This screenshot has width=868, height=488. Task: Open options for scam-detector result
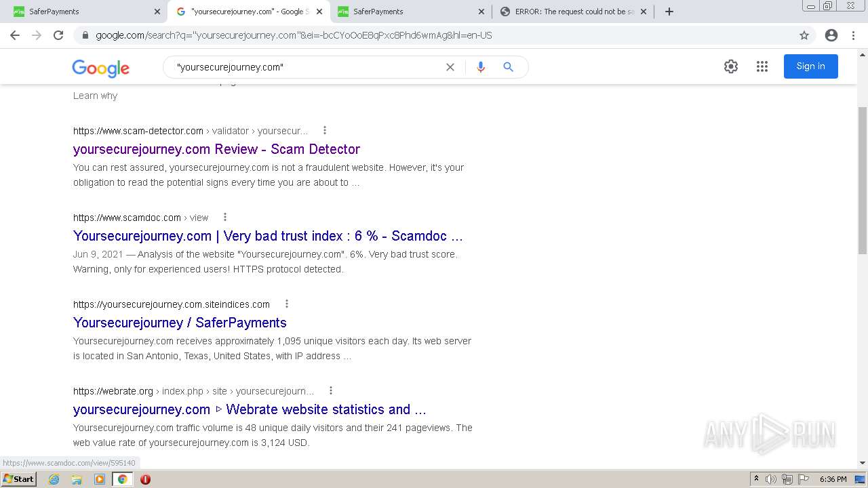coord(325,130)
